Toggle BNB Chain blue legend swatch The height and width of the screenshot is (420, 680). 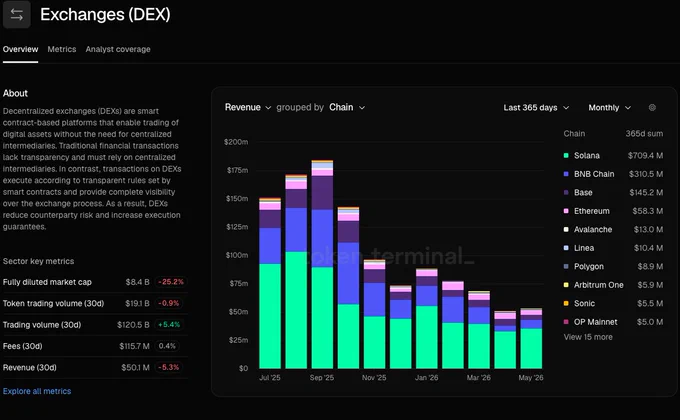[566, 174]
